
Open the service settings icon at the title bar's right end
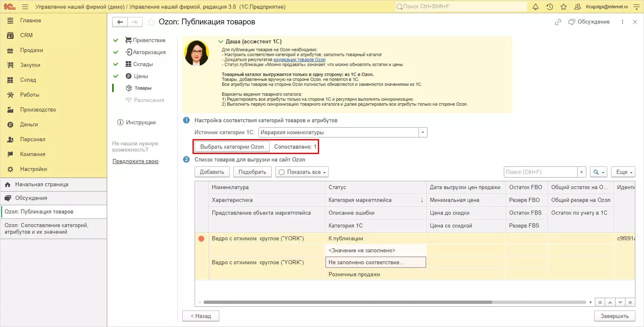[x=636, y=7]
